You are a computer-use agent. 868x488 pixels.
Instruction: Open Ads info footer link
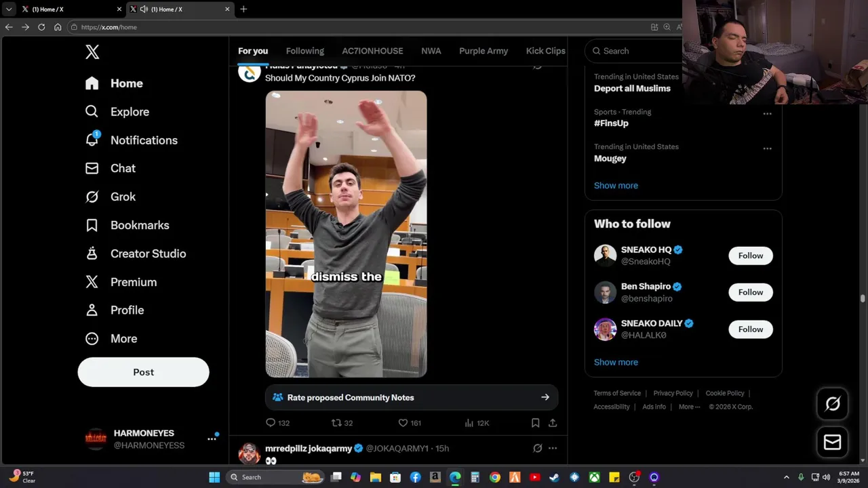point(654,407)
